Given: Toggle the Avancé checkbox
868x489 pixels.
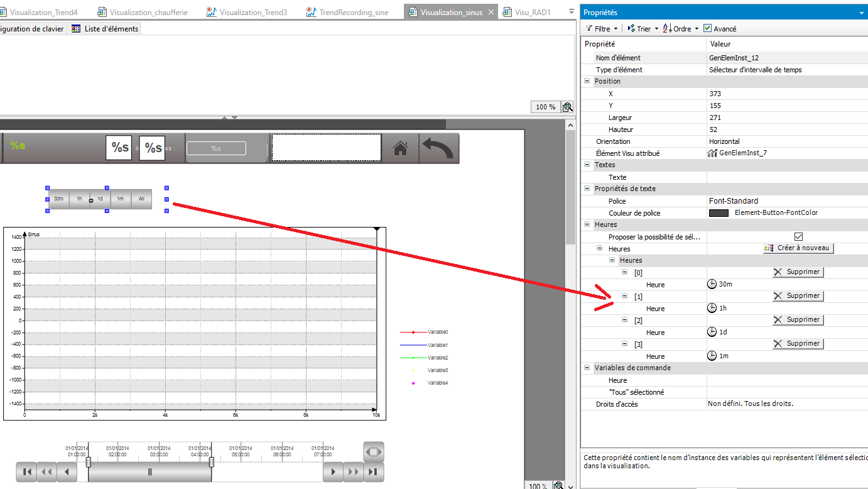Looking at the screenshot, I should pyautogui.click(x=708, y=28).
